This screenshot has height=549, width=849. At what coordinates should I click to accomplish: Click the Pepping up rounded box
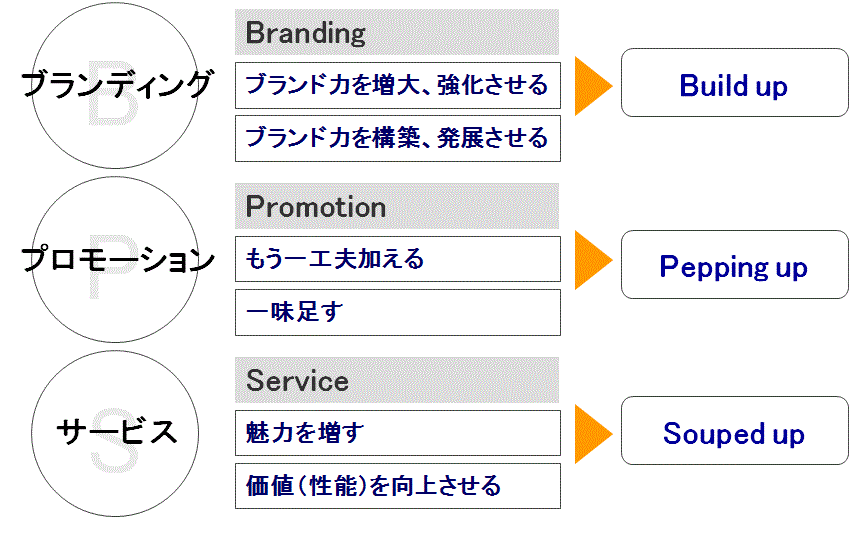735,264
